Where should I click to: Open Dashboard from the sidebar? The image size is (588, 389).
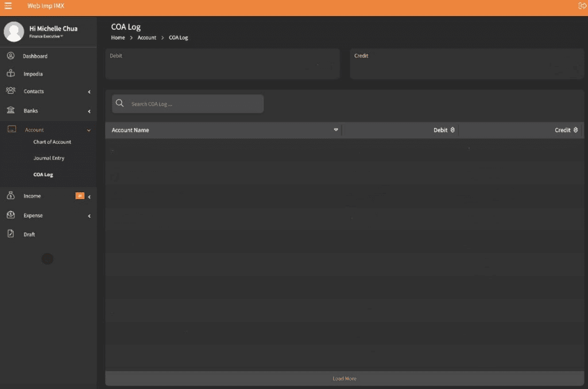35,56
